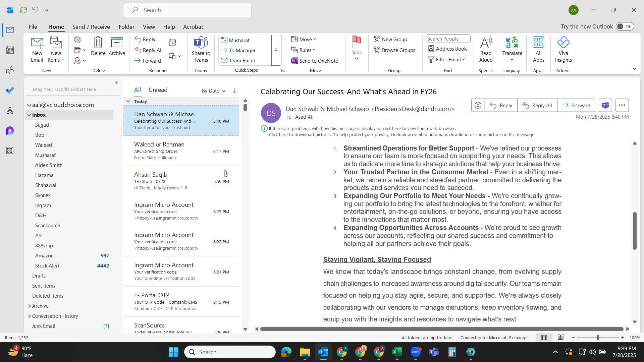
Task: Click Reply All in the message header
Action: [537, 105]
